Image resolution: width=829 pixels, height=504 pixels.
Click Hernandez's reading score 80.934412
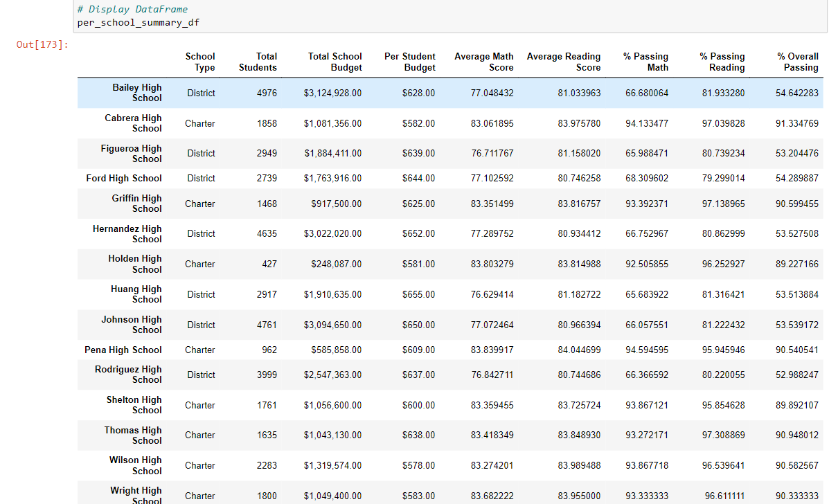[x=580, y=233]
